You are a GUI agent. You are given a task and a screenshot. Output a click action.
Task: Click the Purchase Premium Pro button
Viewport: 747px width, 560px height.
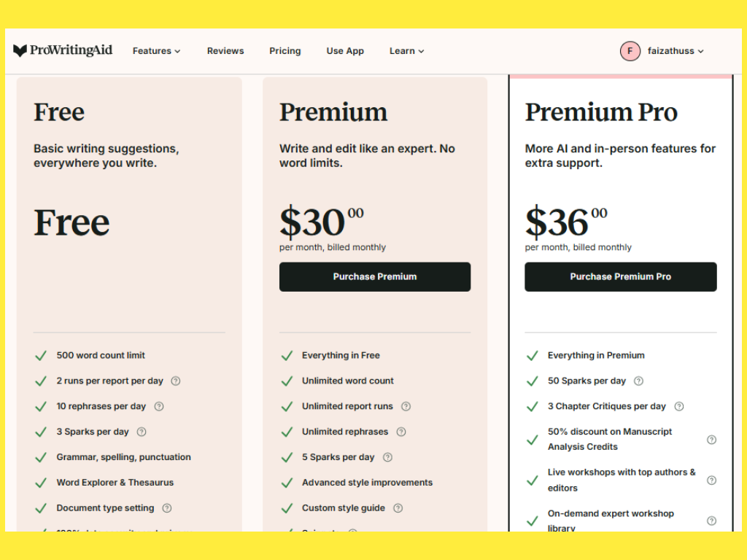[x=620, y=277]
